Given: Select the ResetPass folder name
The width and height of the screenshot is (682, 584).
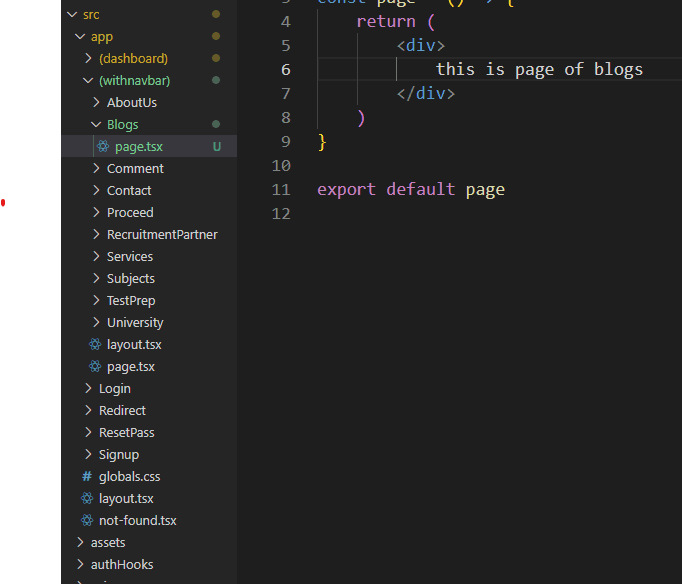Looking at the screenshot, I should [127, 433].
